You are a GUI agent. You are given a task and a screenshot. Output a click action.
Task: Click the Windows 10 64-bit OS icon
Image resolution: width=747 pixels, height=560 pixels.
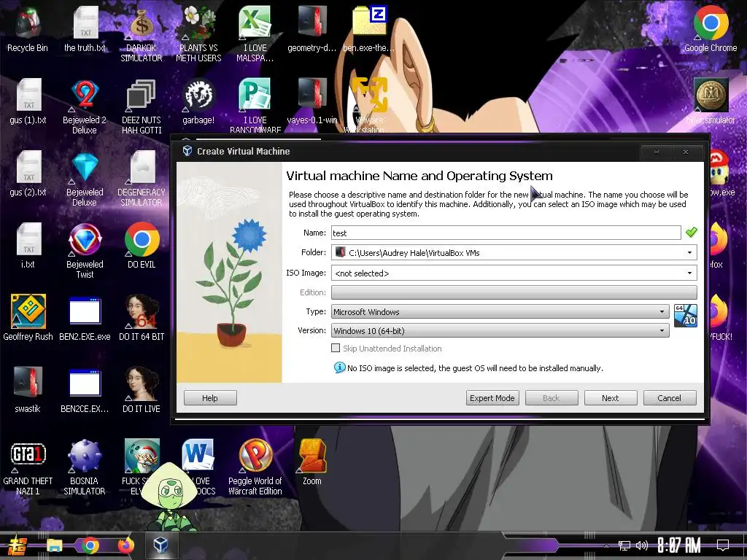point(686,316)
